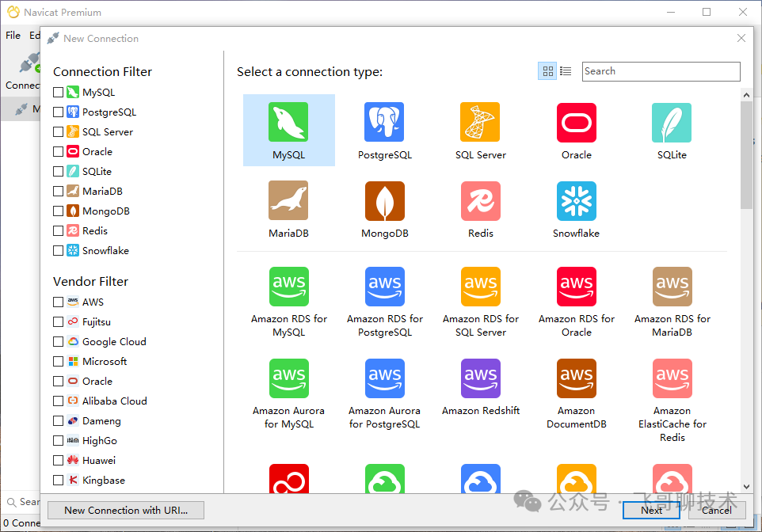Click the connection type Search field
This screenshot has width=762, height=532.
click(x=661, y=71)
